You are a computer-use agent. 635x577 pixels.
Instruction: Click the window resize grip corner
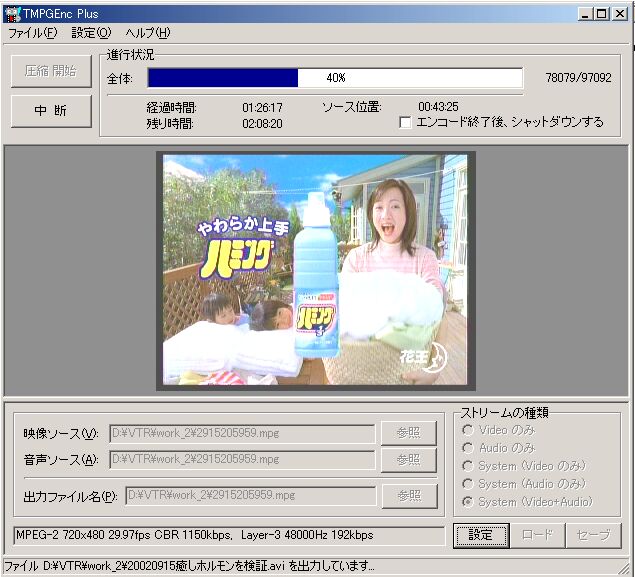(x=624, y=567)
